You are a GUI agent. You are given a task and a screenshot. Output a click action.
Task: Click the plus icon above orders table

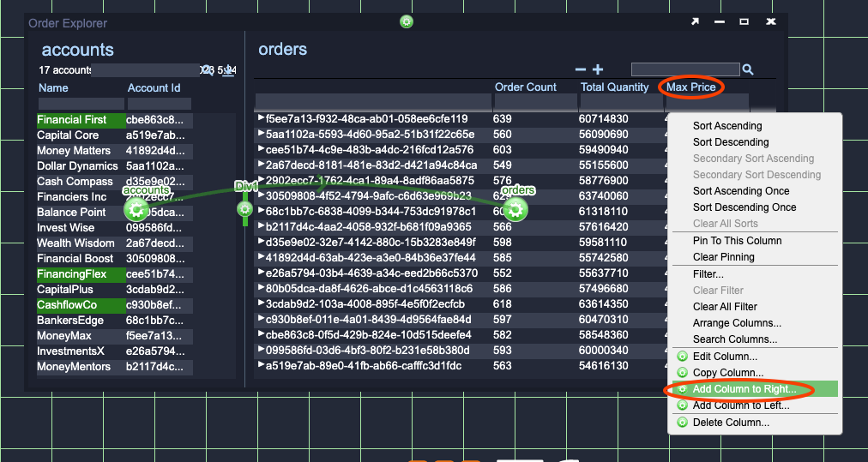pyautogui.click(x=598, y=69)
